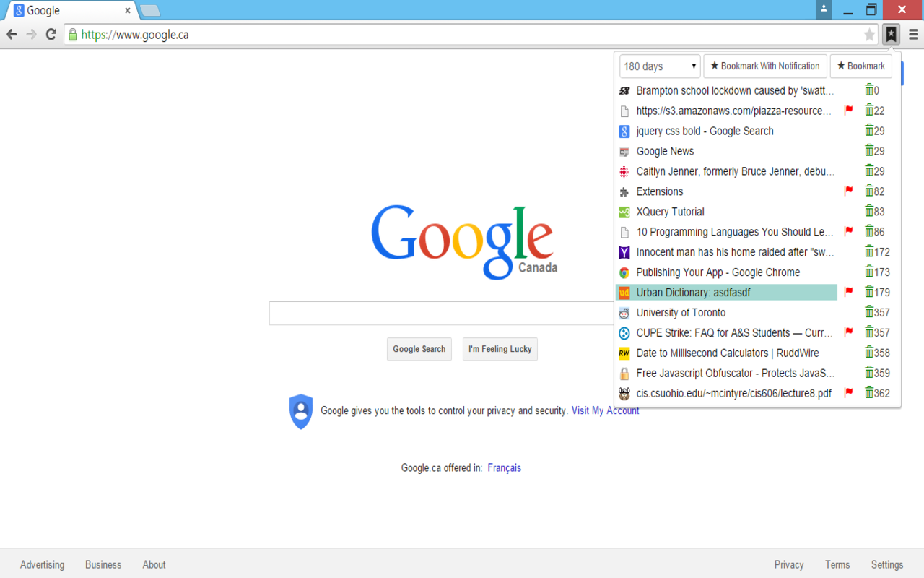
Task: Open 'Brampton school lockdown caused by' bookmark
Action: click(735, 90)
